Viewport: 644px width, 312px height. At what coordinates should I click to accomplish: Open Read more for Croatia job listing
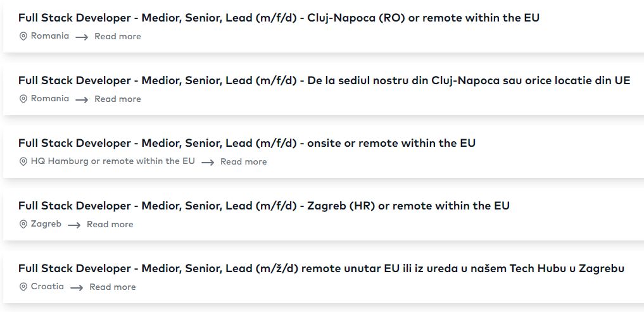tap(113, 287)
